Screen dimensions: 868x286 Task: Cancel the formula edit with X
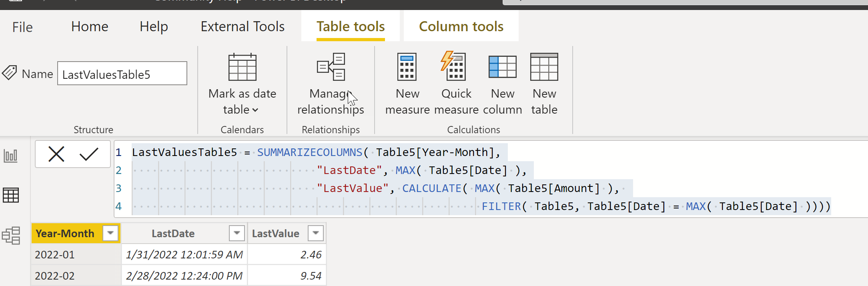coord(56,154)
